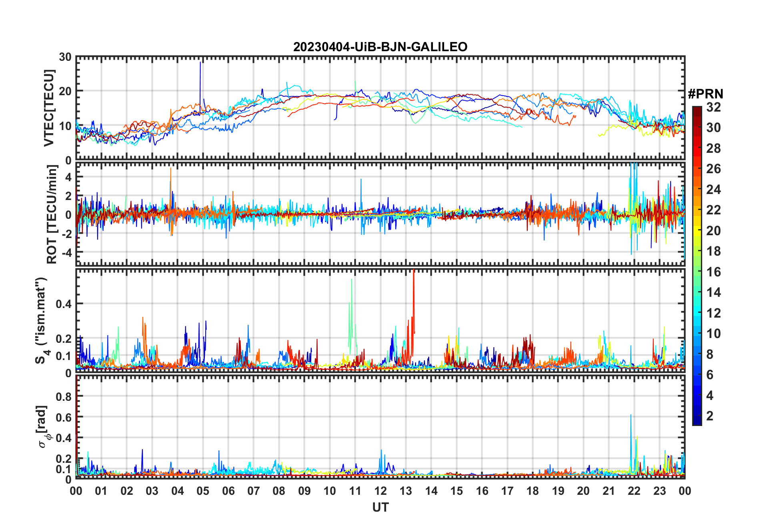Click the x-axis tick label 09
This screenshot has width=761, height=532.
pyautogui.click(x=304, y=491)
